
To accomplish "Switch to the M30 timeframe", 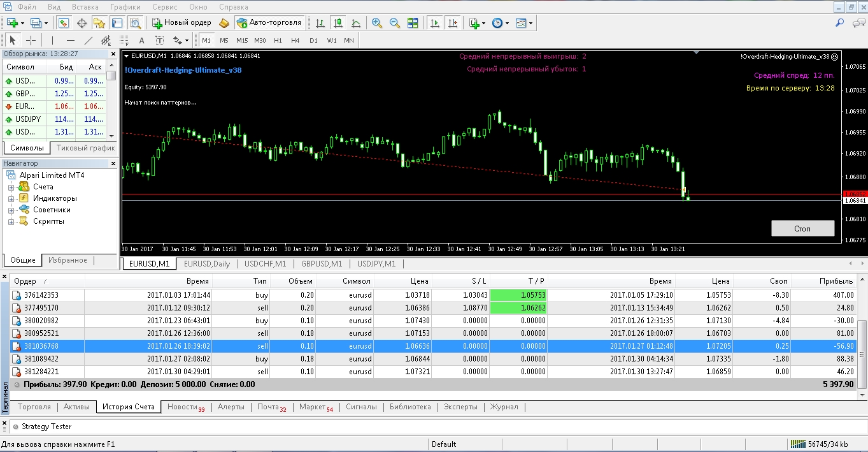I will [260, 40].
